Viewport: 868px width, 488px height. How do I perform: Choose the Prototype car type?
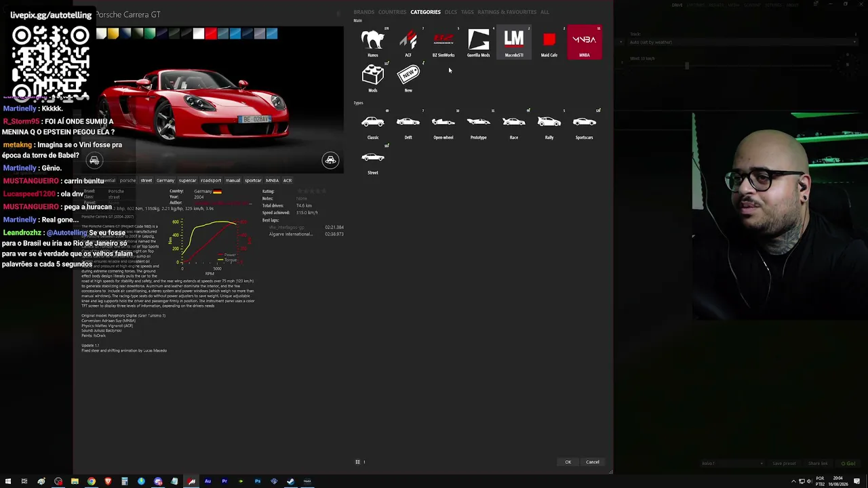479,125
